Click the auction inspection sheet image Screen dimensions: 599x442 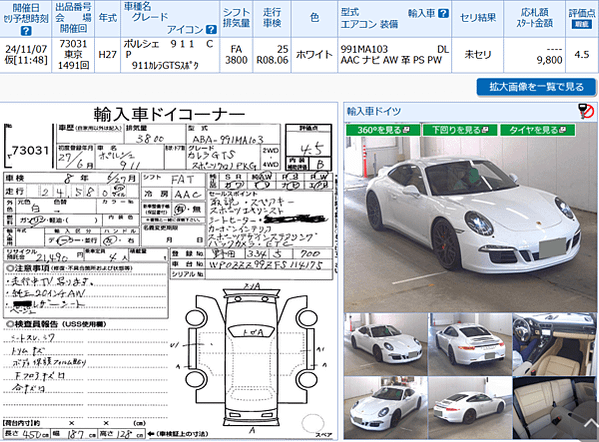coord(169,271)
